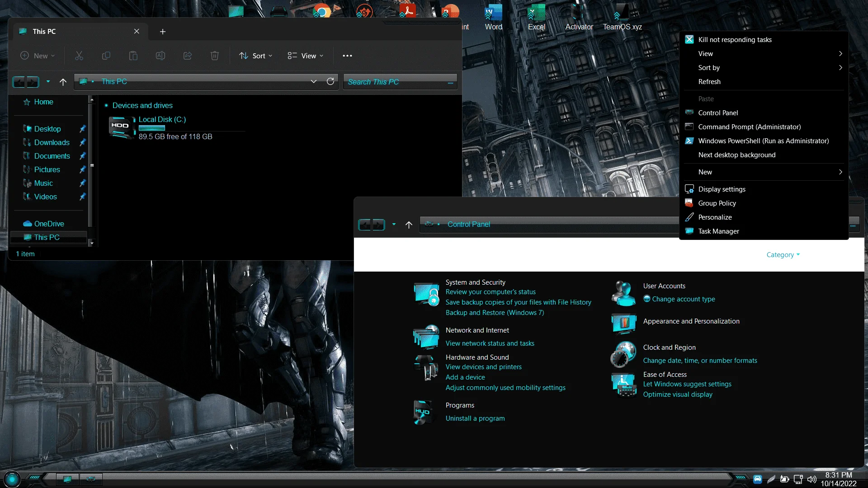Open the battery icon in system tray
This screenshot has height=488, width=868.
[785, 479]
